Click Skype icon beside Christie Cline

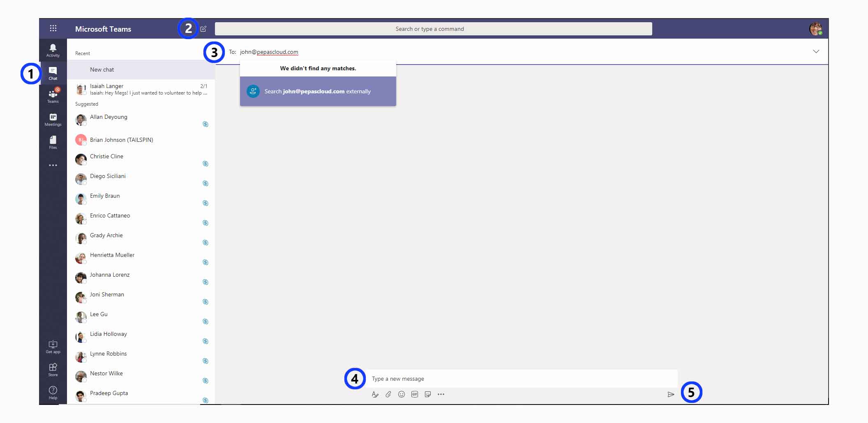tap(205, 164)
